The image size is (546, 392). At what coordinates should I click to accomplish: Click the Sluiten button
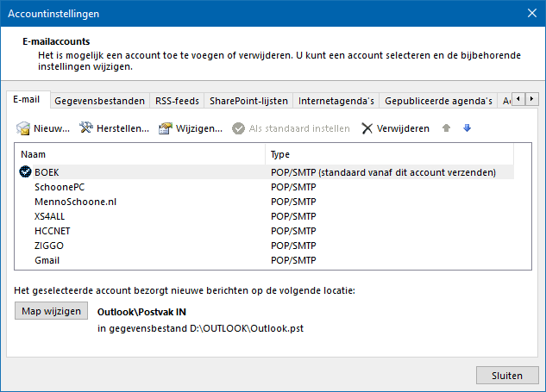click(x=507, y=376)
